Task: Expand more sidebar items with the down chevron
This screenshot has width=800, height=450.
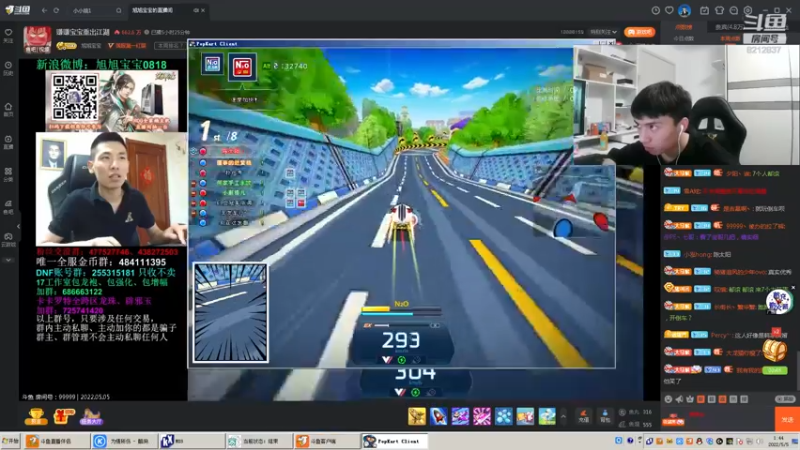Action: tap(8, 260)
